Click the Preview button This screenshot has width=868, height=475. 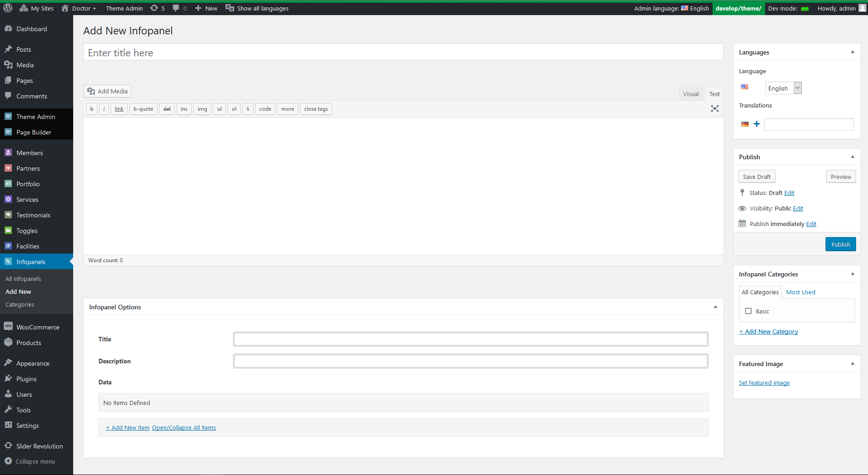pyautogui.click(x=841, y=177)
